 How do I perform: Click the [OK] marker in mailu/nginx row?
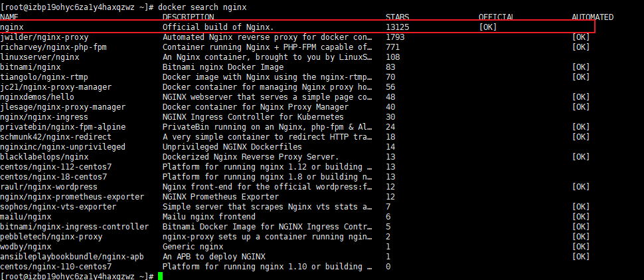click(581, 217)
